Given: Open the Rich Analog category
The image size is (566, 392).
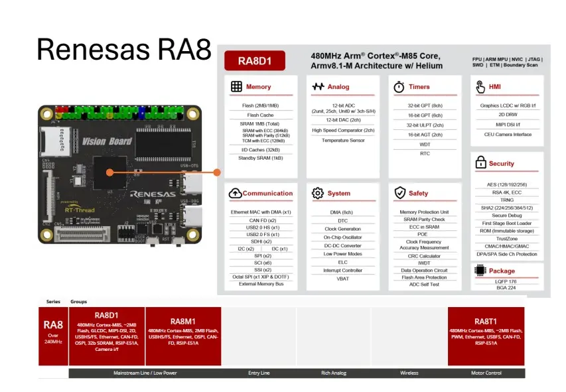Looking at the screenshot, I should [334, 373].
